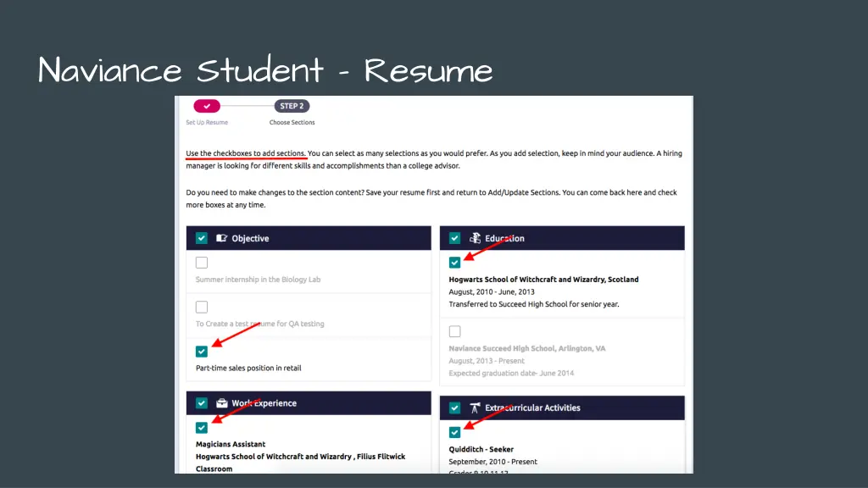Check the Naviance Succeed High School checkbox
Image resolution: width=868 pixels, height=488 pixels.
tap(454, 331)
